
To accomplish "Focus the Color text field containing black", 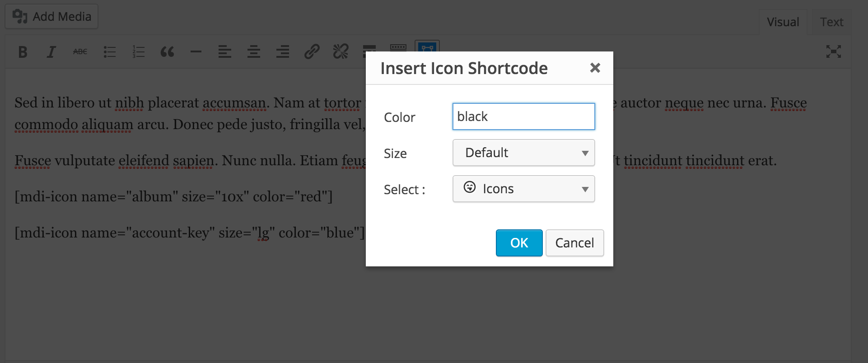I will click(524, 116).
